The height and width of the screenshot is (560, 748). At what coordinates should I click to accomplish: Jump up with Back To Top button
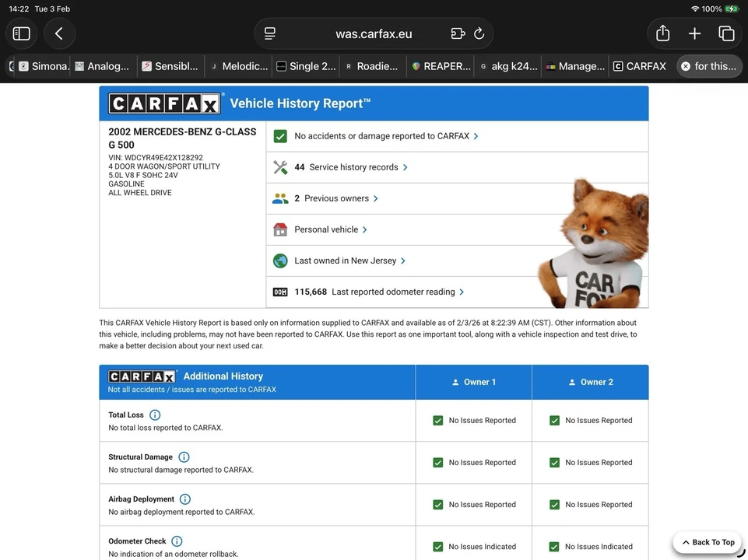click(708, 542)
